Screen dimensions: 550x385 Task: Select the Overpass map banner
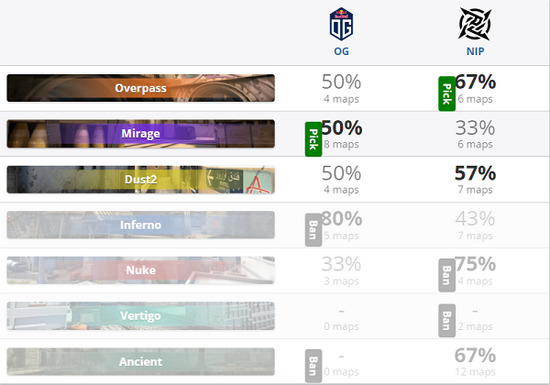pos(141,88)
